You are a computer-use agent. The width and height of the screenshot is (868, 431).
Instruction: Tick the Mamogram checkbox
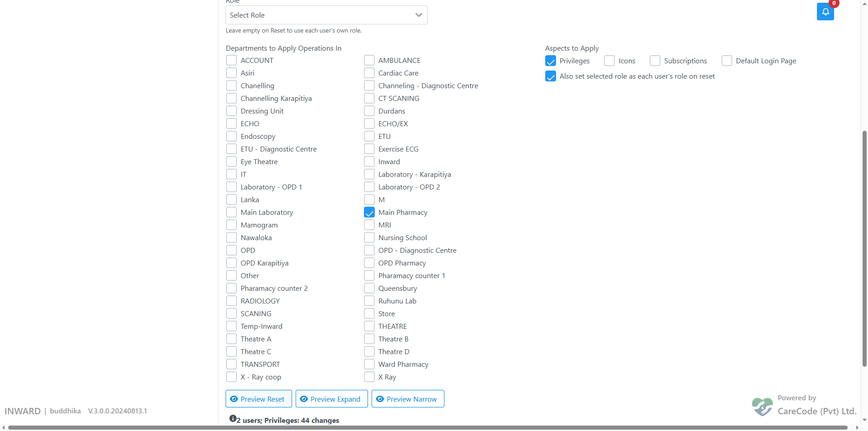click(231, 225)
